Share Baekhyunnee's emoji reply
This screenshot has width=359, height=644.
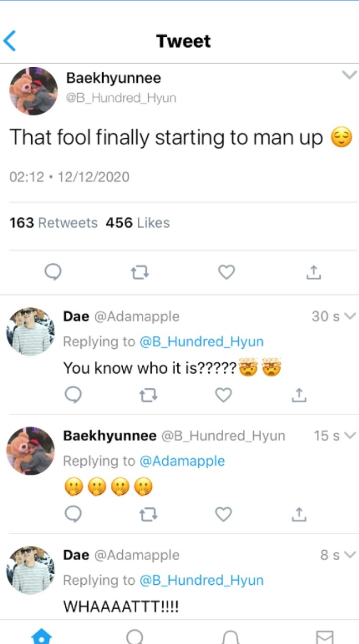[299, 514]
